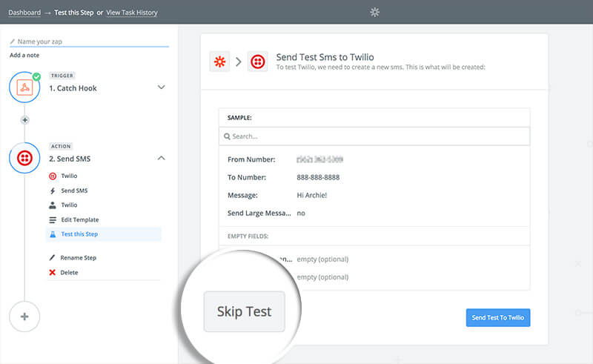Click the TRIGGER label badge
Image resolution: width=593 pixels, height=364 pixels.
tap(62, 76)
